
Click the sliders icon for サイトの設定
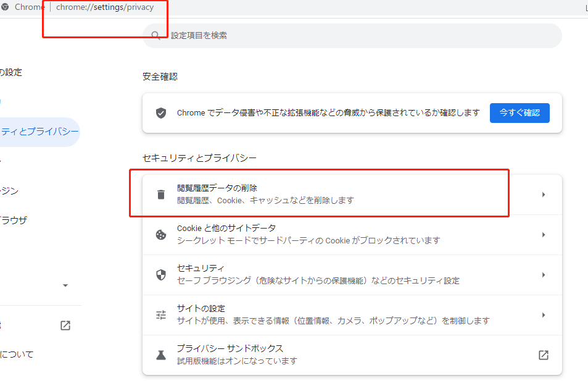(161, 315)
